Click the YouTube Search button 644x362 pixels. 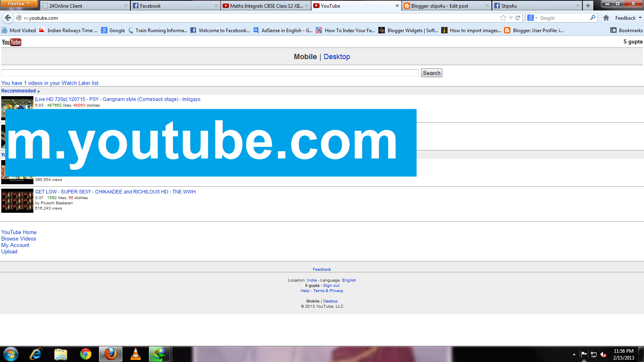431,73
